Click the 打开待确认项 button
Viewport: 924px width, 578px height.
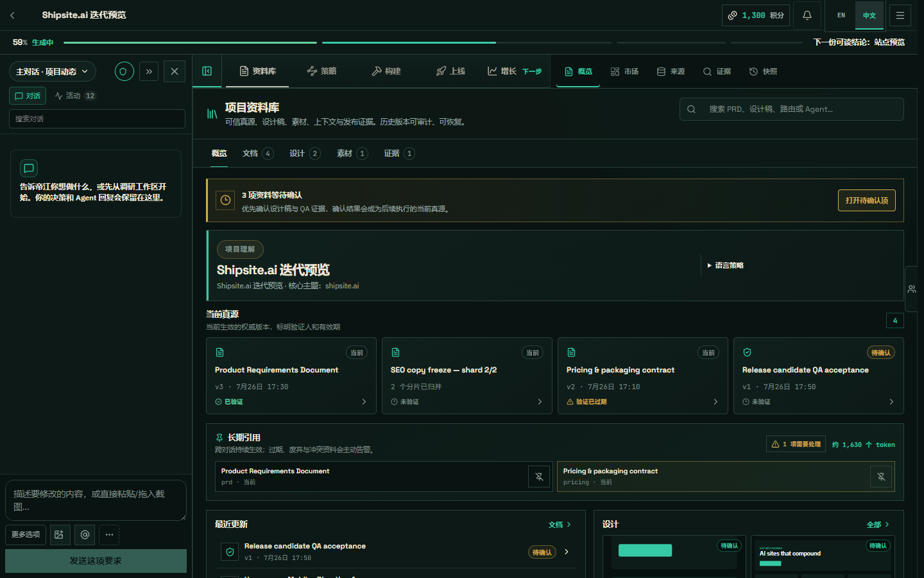866,200
